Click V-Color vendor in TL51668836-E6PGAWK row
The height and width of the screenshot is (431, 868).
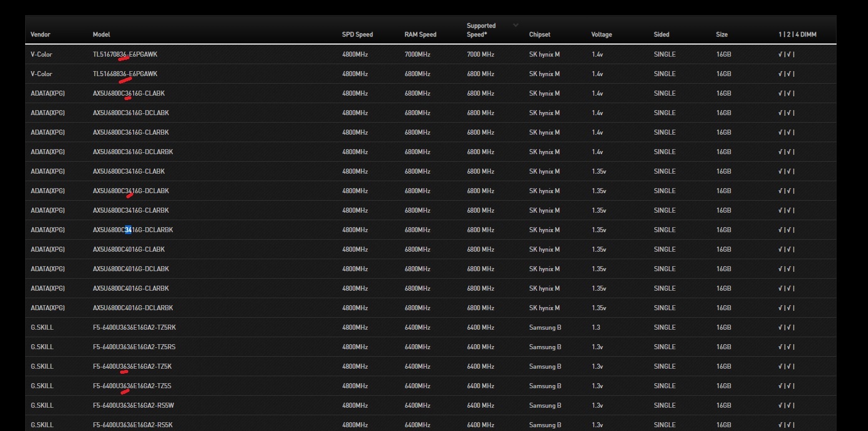click(x=41, y=74)
